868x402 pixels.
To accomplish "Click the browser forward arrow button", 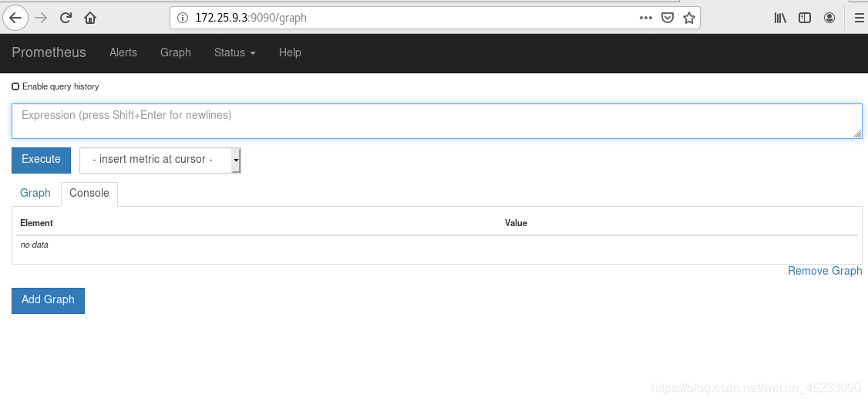I will [41, 18].
